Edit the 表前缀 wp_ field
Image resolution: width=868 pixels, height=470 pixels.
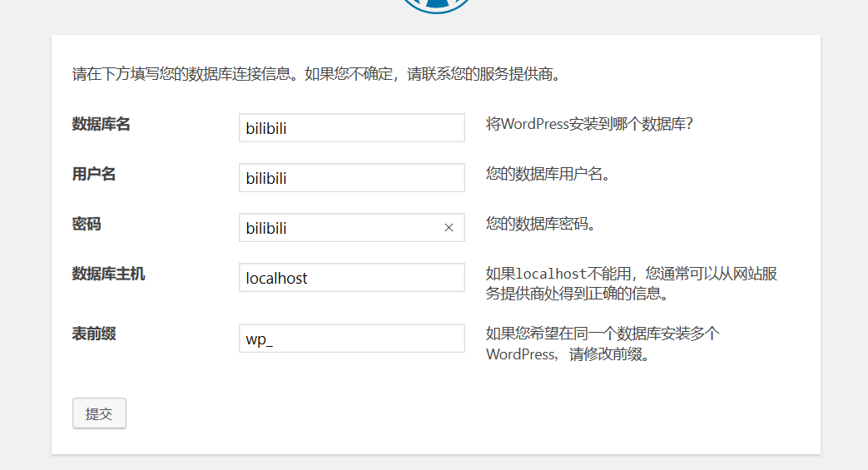tap(351, 339)
